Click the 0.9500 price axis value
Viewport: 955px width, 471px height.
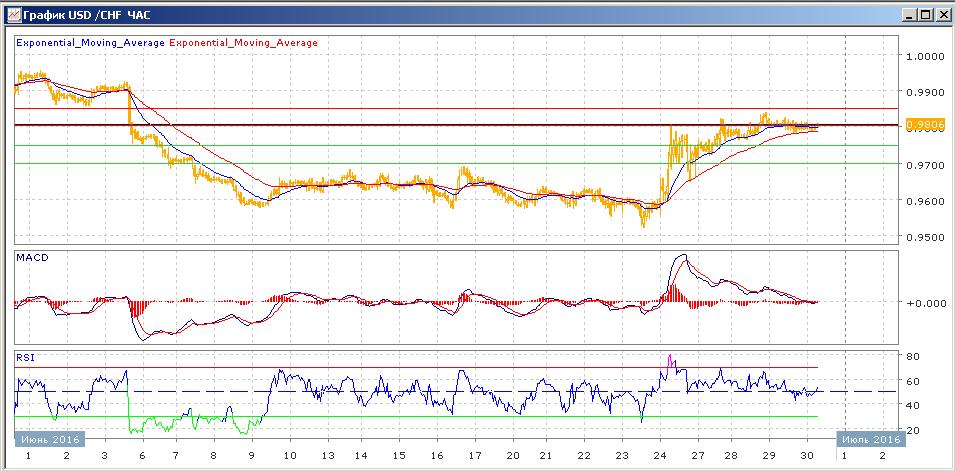[926, 238]
